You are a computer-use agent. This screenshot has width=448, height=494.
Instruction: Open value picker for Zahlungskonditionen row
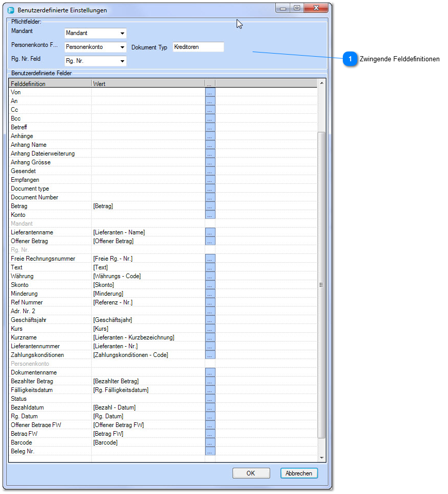tap(210, 355)
